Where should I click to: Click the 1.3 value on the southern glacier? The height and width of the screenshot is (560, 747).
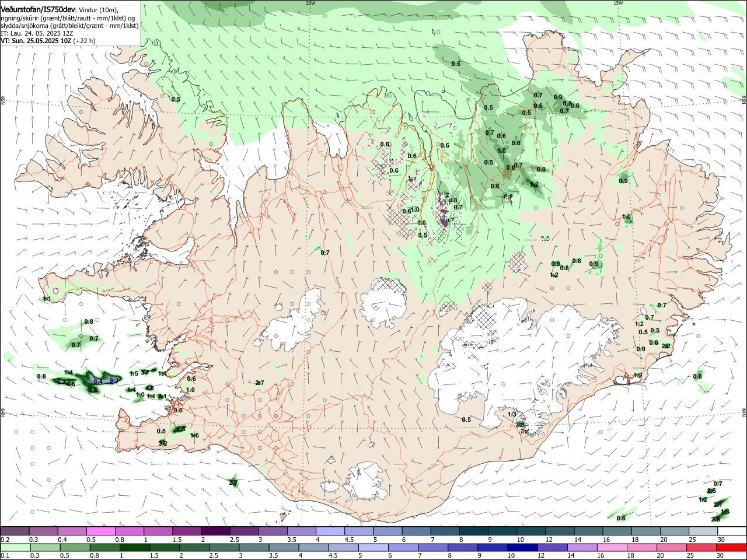tap(512, 414)
